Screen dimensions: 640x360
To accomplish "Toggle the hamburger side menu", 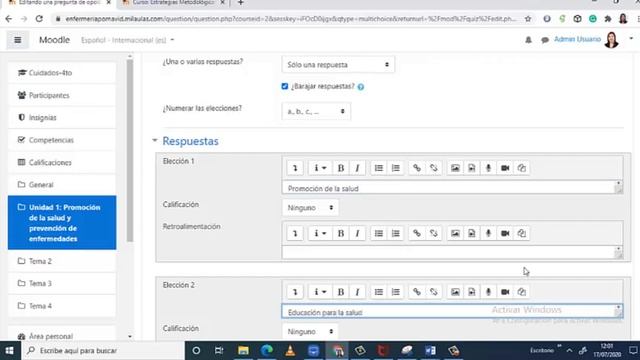I will tap(18, 40).
